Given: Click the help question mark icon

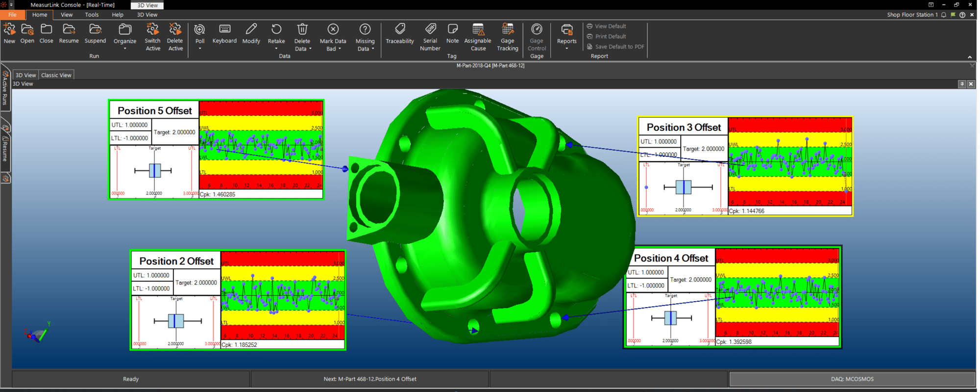Looking at the screenshot, I should point(962,15).
